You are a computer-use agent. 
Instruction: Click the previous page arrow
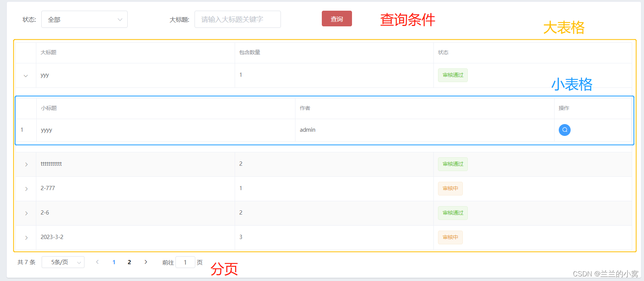pos(97,262)
